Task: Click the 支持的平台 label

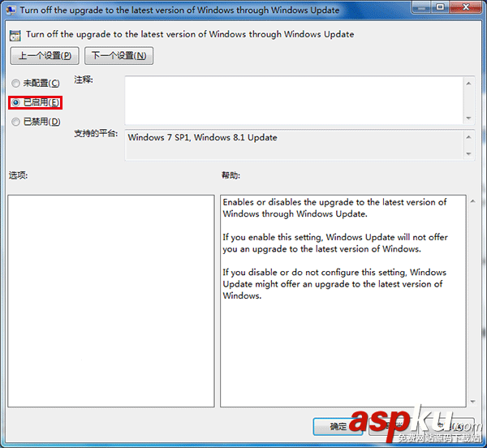Action: pos(96,133)
